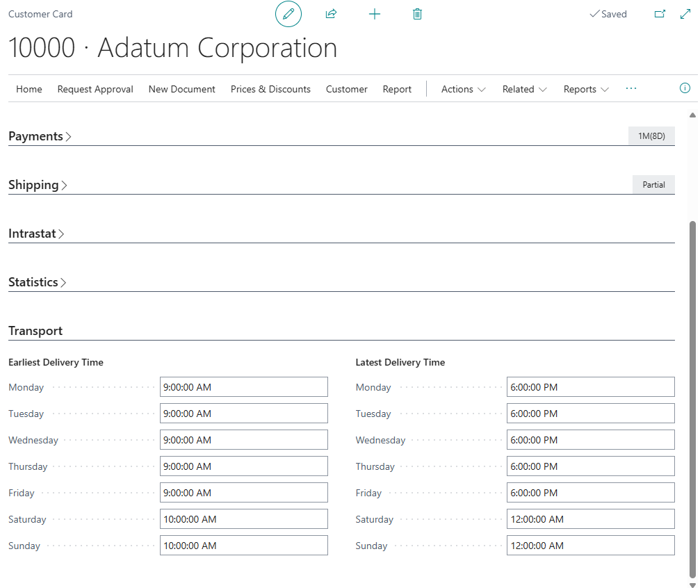Open the Actions dropdown menu
The width and height of the screenshot is (700, 588).
[x=463, y=89]
